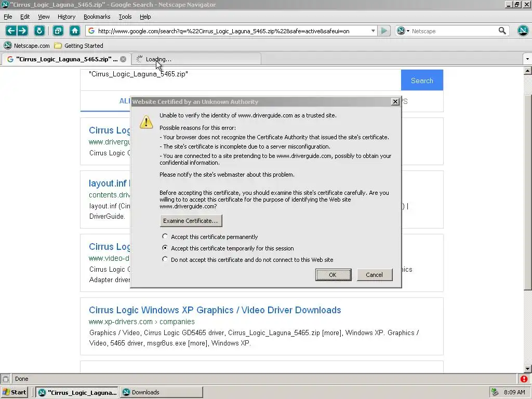
Task: Click the Examine Certificate... button
Action: (191, 221)
